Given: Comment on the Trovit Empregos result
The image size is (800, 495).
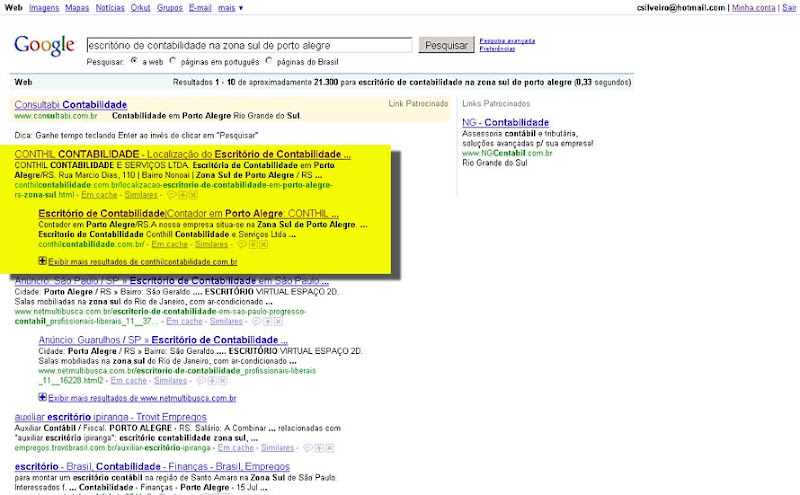Looking at the screenshot, I should pyautogui.click(x=308, y=448).
